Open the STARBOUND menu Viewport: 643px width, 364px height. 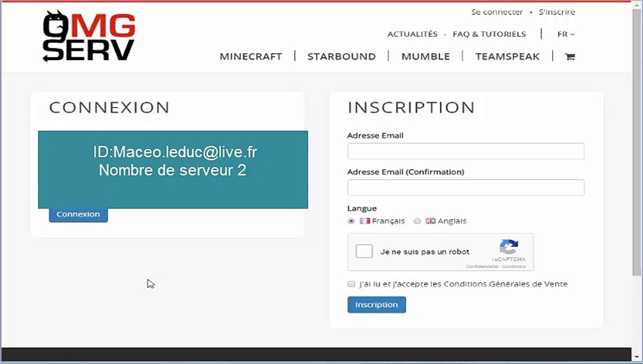pyautogui.click(x=342, y=56)
